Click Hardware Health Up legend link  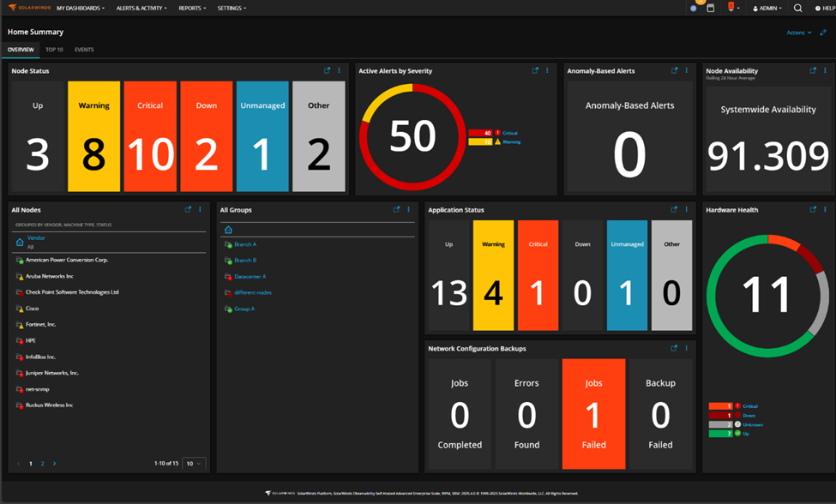[x=746, y=434]
